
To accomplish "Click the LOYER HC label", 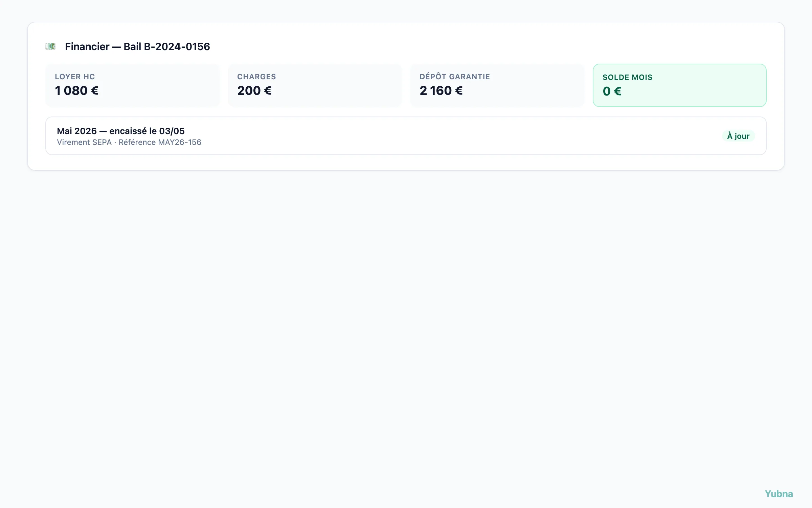I will tap(75, 77).
